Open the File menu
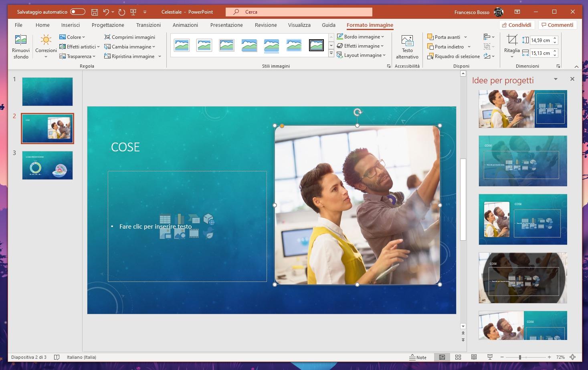The width and height of the screenshot is (588, 370). (18, 25)
